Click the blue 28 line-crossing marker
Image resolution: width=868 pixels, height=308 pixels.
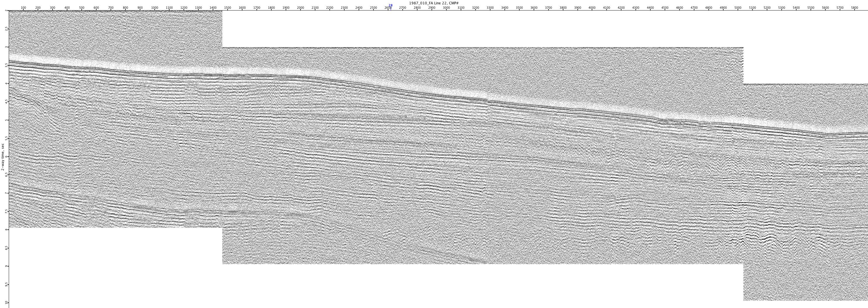pos(391,5)
